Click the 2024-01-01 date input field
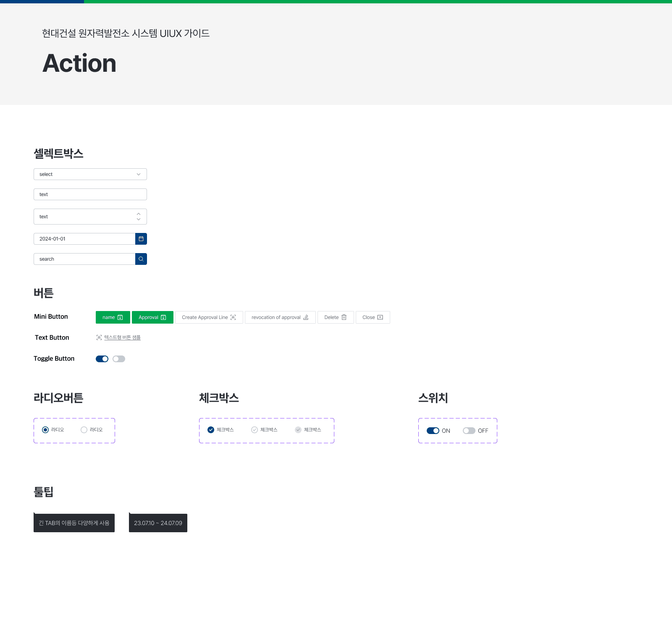Viewport: 672px width, 638px height. click(84, 239)
